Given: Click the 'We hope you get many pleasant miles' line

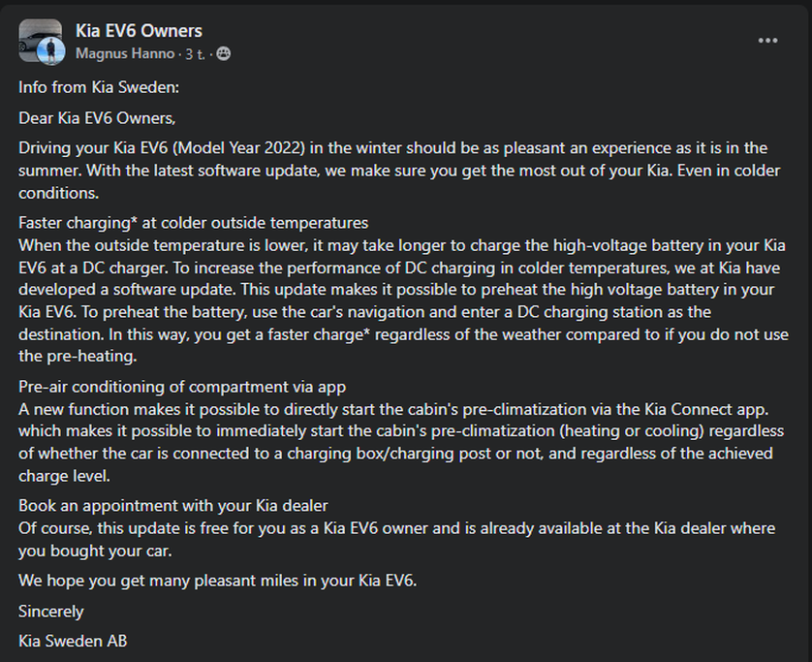Looking at the screenshot, I should [217, 581].
